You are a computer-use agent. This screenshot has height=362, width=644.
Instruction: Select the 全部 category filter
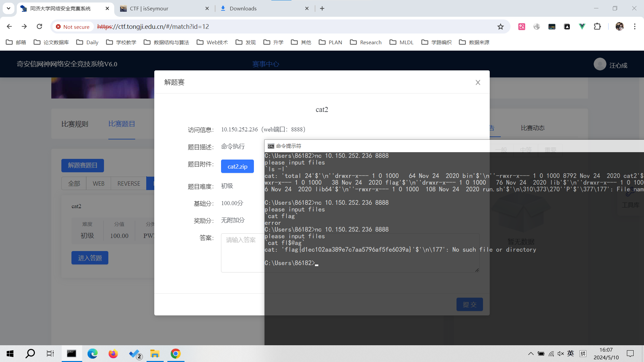point(74,183)
